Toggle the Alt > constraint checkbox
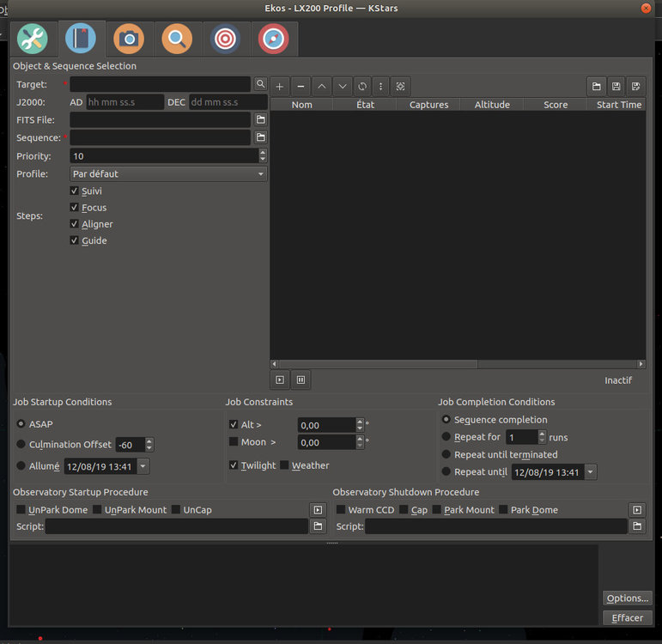Screen dimensions: 662x644 [x=234, y=424]
